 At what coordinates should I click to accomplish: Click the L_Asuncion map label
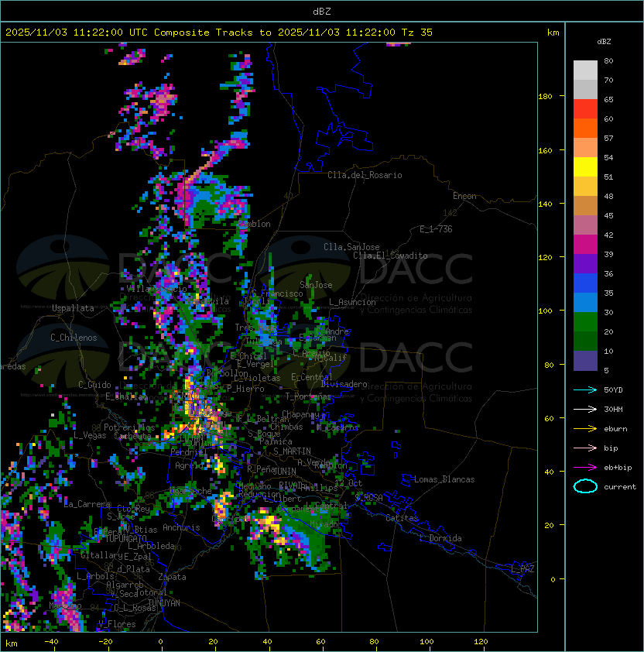[x=352, y=302]
